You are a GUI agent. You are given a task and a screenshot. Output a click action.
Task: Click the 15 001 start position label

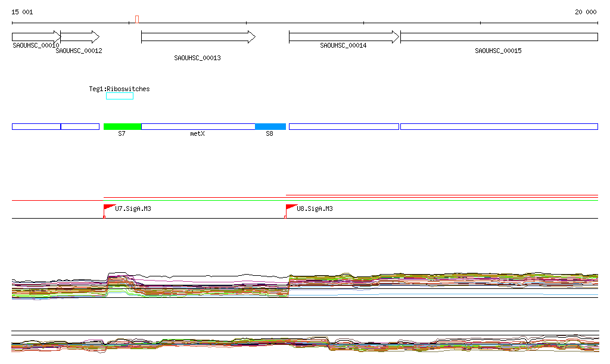click(23, 12)
